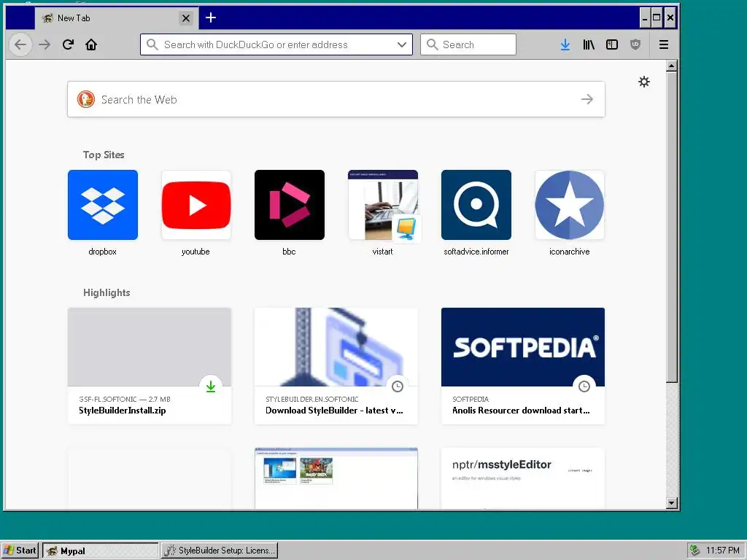Open nptr/msstyleEditor highlight card
The height and width of the screenshot is (560, 747).
522,478
